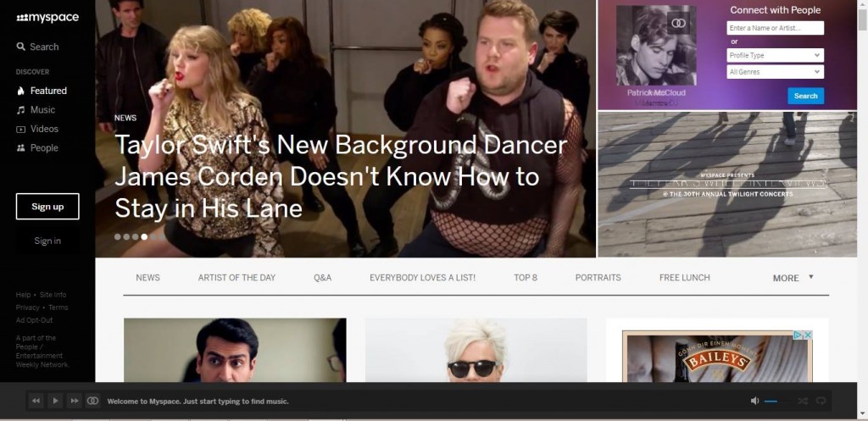Viewport: 868px width, 421px height.
Task: Open the dark-haired man article thumbnail
Action: (235, 350)
